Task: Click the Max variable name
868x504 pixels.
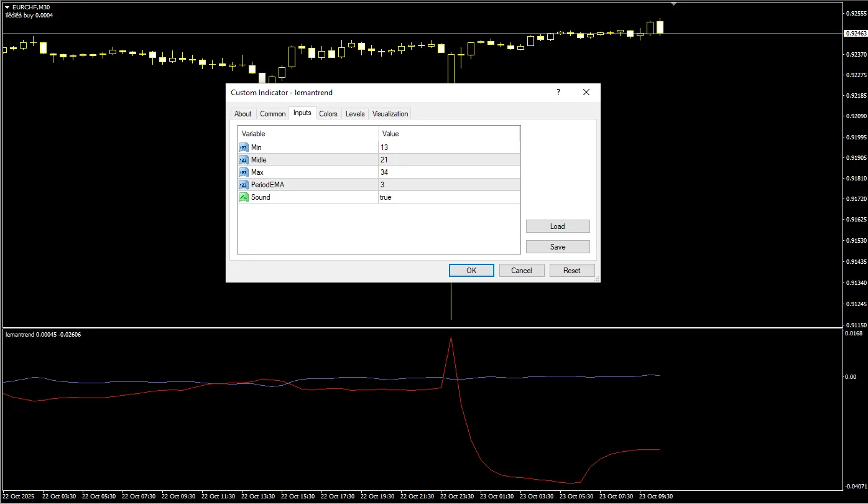Action: 257,172
